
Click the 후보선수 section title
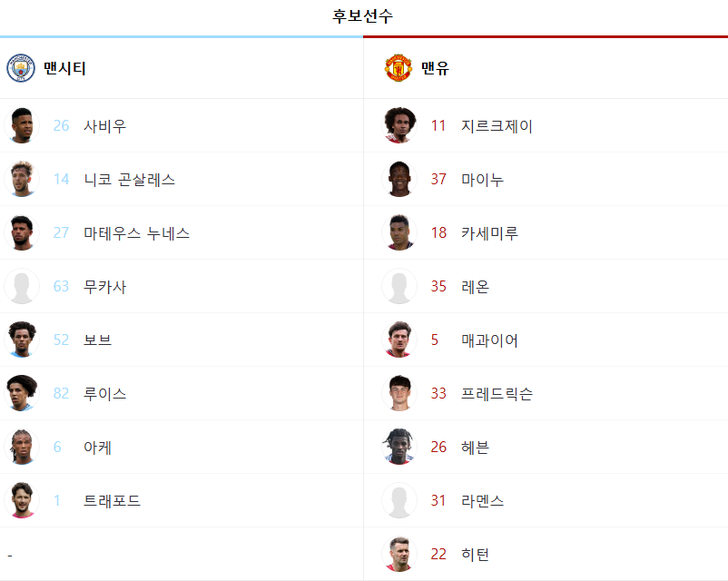click(362, 15)
